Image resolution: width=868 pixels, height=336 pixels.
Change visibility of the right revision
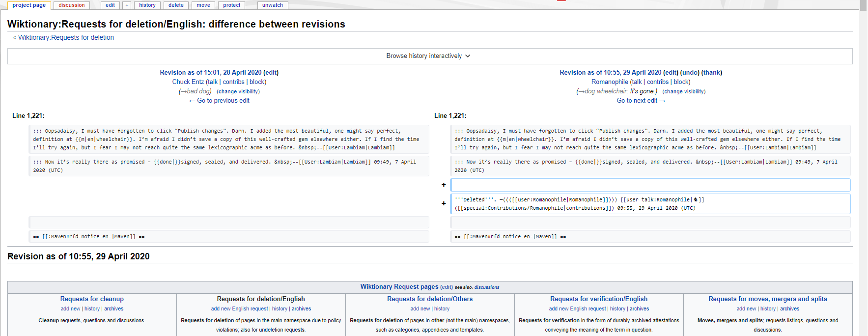(684, 91)
